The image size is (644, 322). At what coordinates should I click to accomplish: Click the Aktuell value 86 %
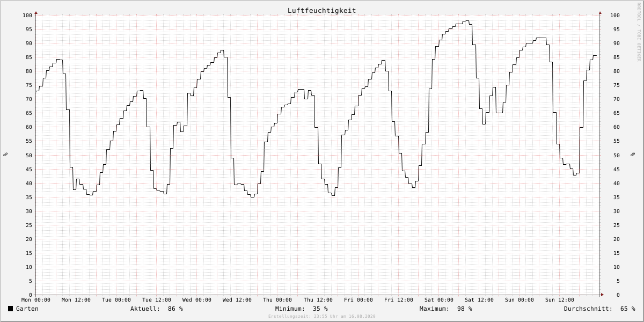pyautogui.click(x=175, y=309)
